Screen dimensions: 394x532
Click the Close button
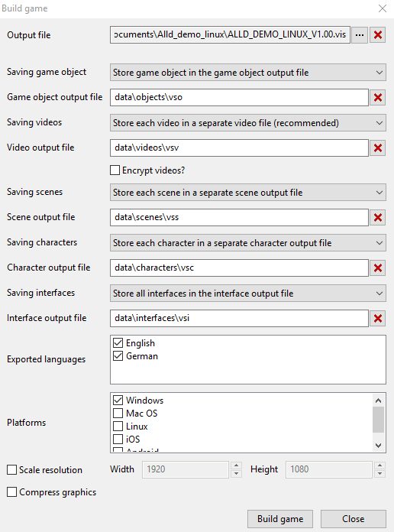coord(354,519)
